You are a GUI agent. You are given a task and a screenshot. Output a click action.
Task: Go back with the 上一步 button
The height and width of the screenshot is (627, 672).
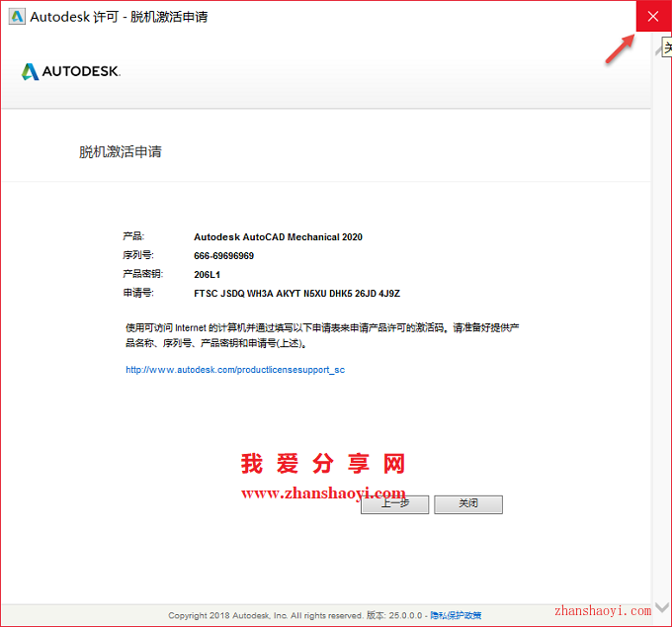coord(394,504)
